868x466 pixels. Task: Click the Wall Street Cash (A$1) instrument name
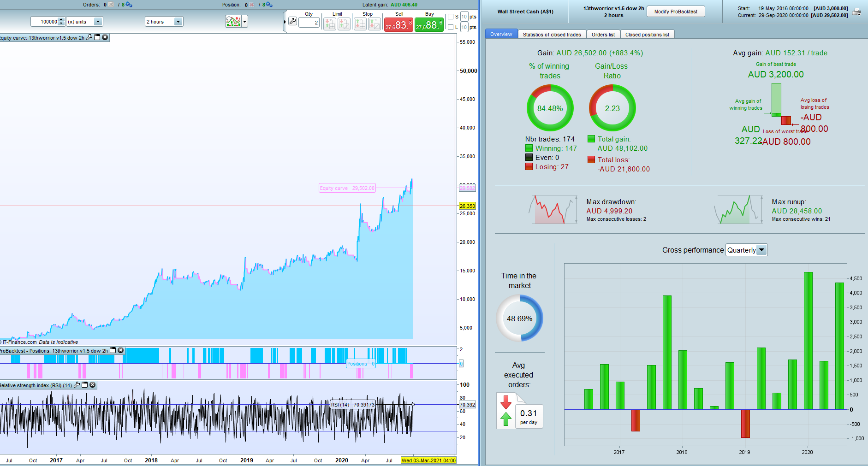click(525, 12)
